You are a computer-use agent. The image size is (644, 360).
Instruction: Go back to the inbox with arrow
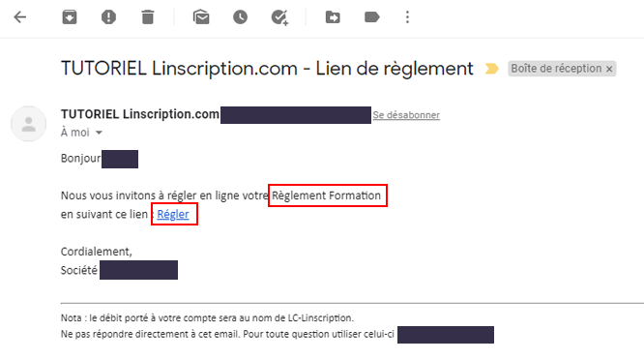(x=19, y=17)
